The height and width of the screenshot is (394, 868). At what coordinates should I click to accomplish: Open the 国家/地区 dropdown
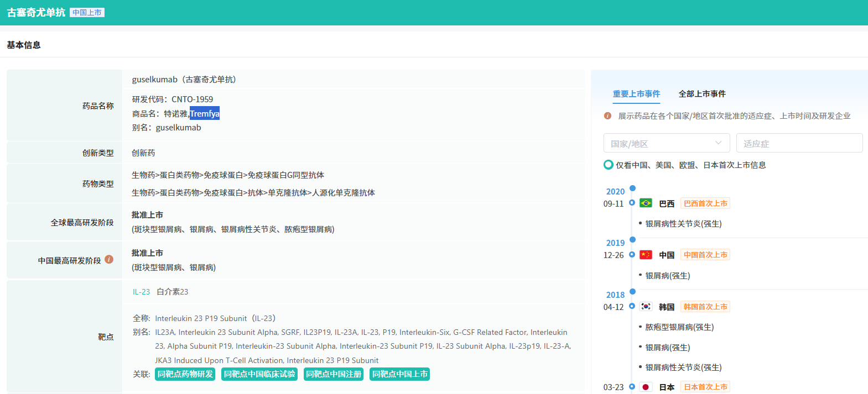coord(667,143)
